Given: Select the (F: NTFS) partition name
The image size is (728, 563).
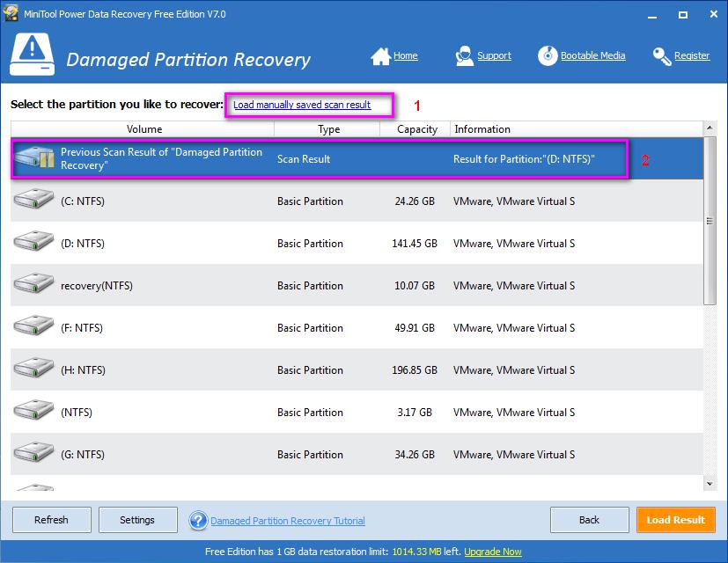Looking at the screenshot, I should [82, 327].
